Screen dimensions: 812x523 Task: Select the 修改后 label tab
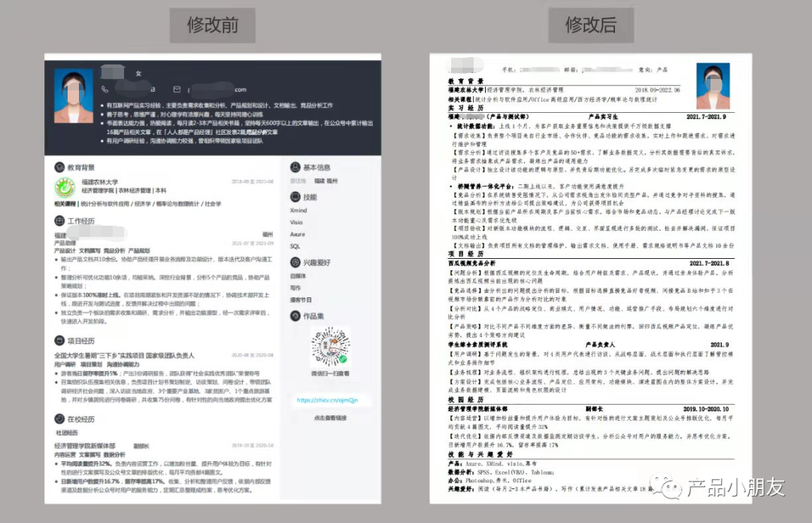click(x=591, y=26)
